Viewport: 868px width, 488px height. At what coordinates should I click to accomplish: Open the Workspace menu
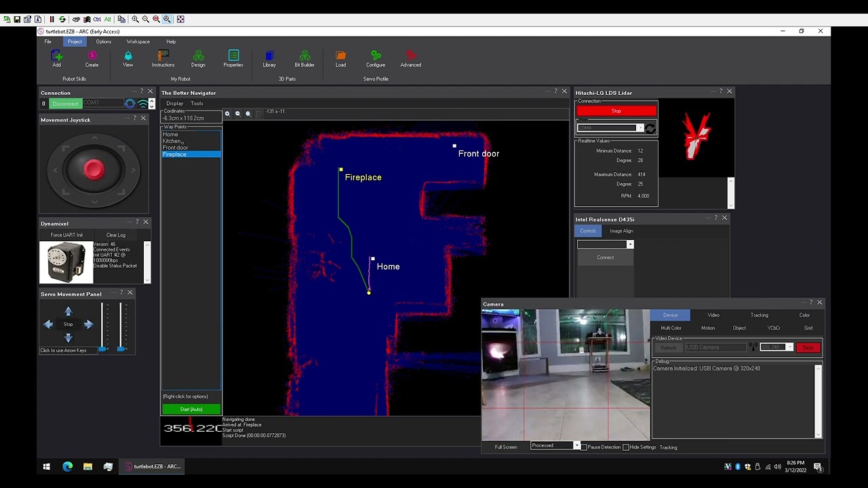point(138,41)
